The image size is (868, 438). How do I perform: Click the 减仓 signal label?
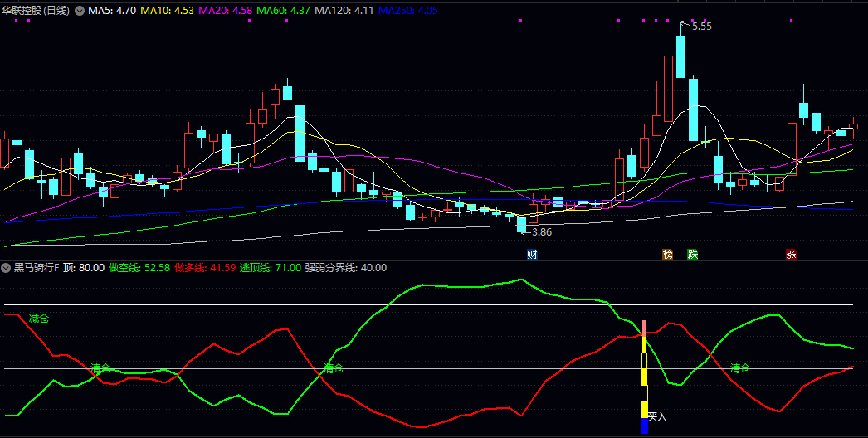(x=39, y=319)
